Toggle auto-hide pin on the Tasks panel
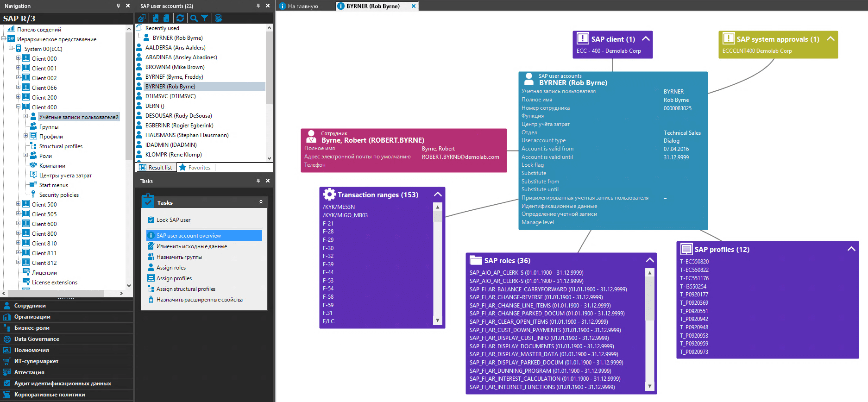 tap(258, 181)
